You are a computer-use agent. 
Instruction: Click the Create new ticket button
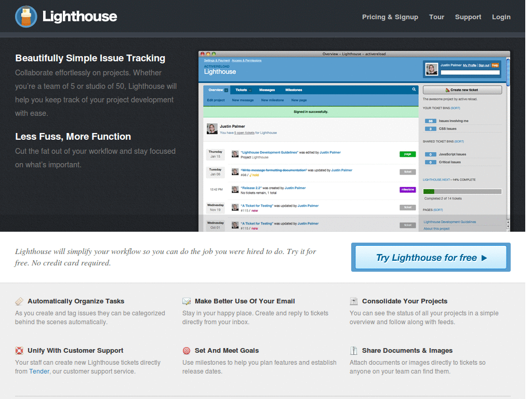pyautogui.click(x=462, y=89)
